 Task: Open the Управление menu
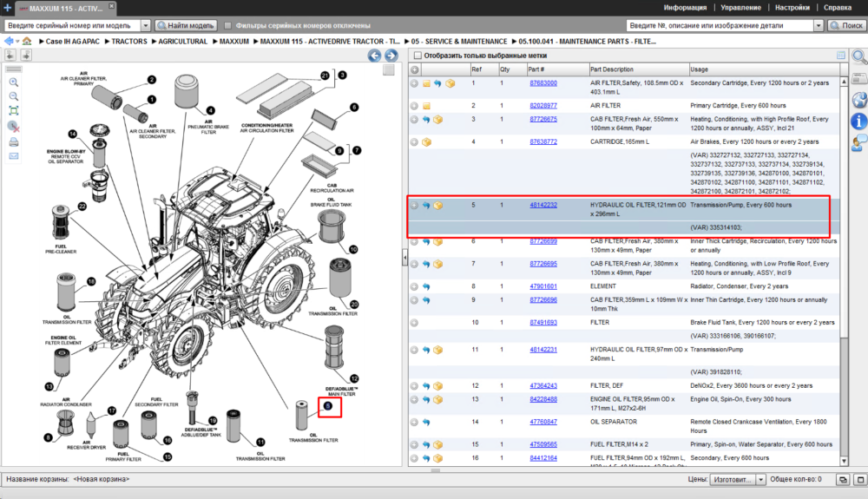740,8
